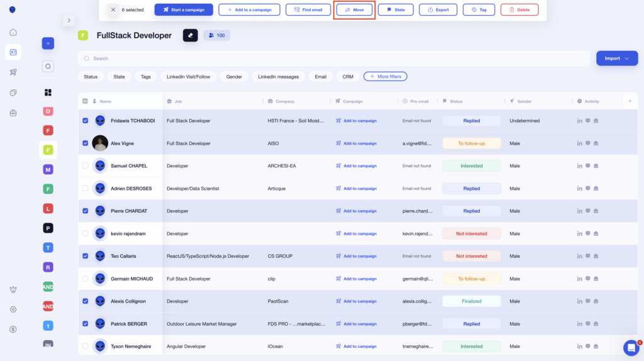Image resolution: width=644 pixels, height=361 pixels.
Task: Select the red D list in sidebar
Action: pos(48,111)
